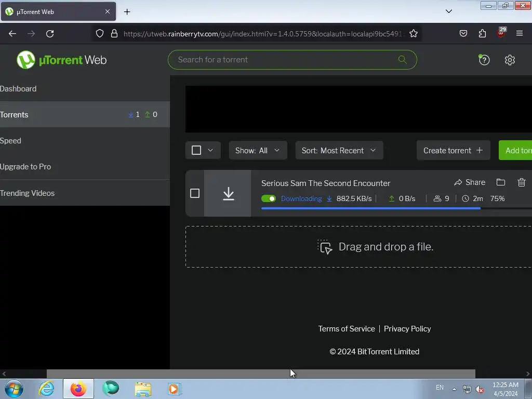This screenshot has width=532, height=399.
Task: Click the site security padlock icon
Action: point(114,34)
